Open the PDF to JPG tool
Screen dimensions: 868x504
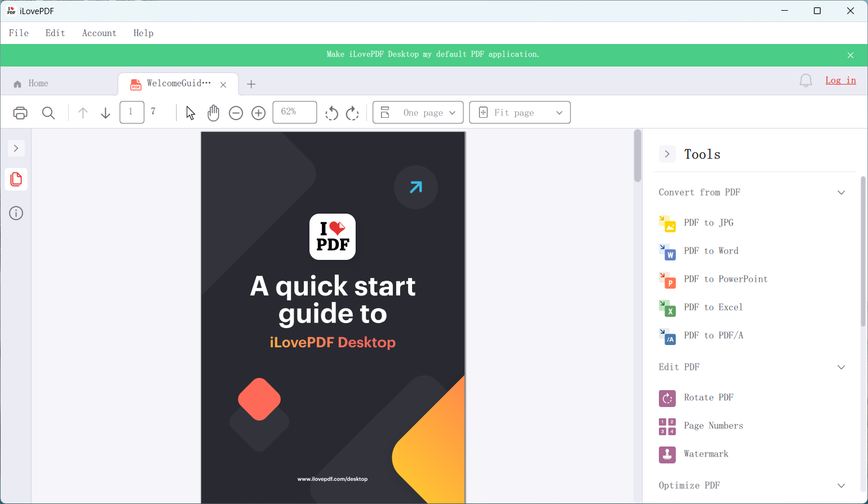click(x=708, y=222)
